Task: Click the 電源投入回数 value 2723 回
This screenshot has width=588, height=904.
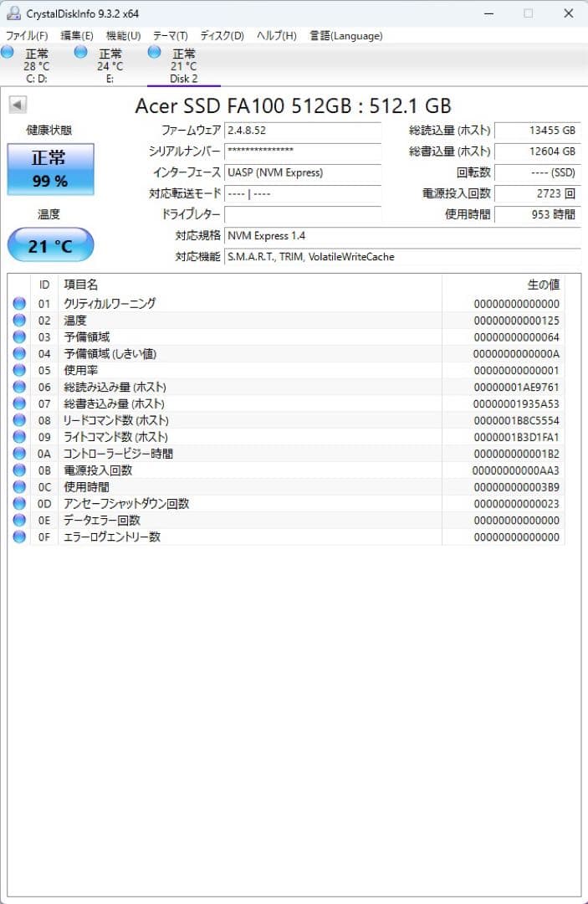Action: [537, 193]
